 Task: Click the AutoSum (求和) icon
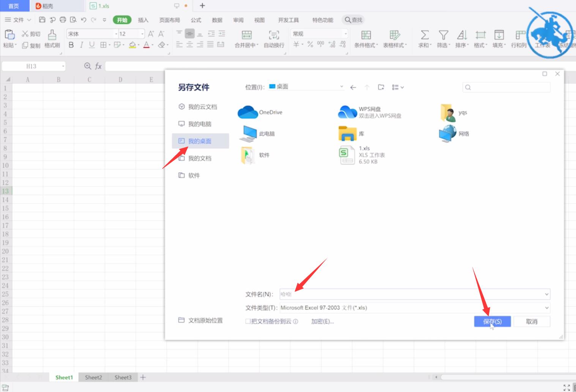[425, 35]
